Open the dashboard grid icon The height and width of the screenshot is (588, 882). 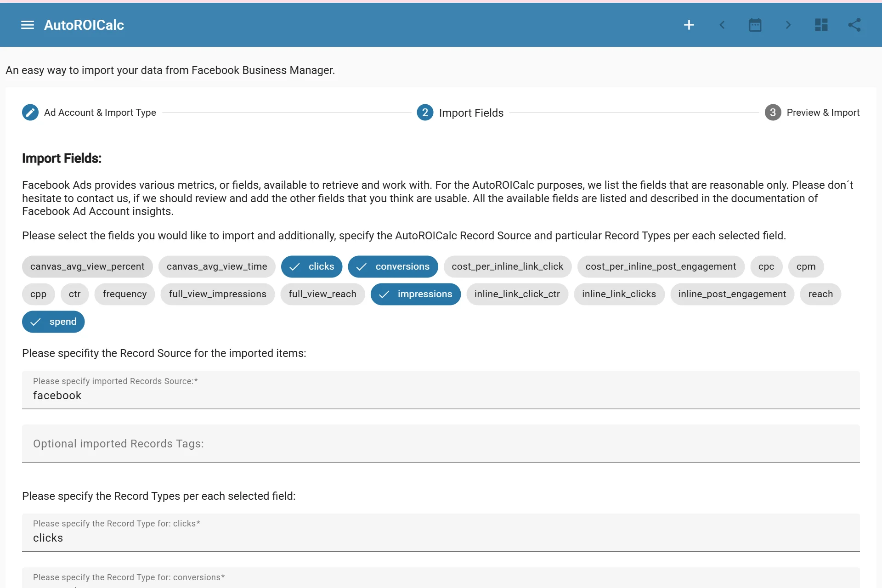click(x=821, y=25)
